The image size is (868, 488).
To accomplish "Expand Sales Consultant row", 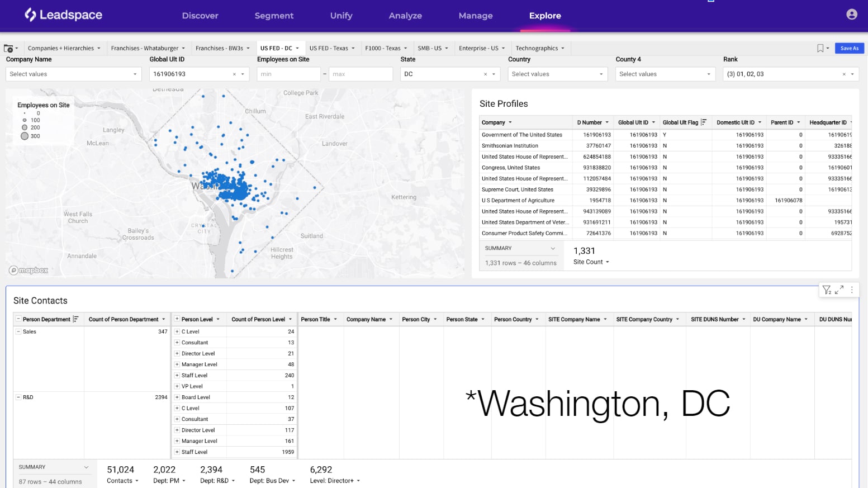I will coord(177,343).
